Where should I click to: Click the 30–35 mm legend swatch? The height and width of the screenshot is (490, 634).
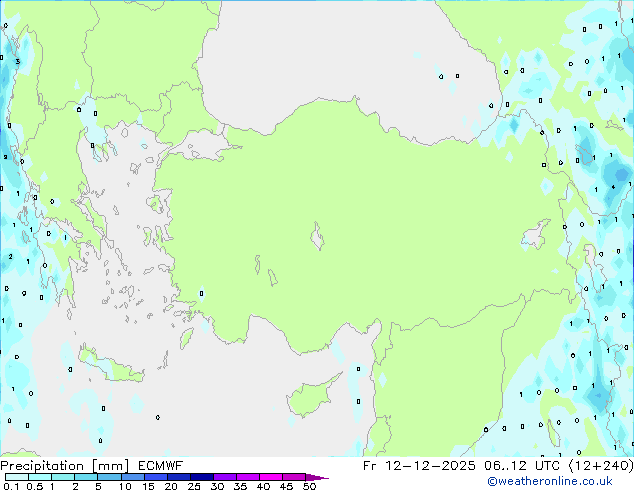224,477
